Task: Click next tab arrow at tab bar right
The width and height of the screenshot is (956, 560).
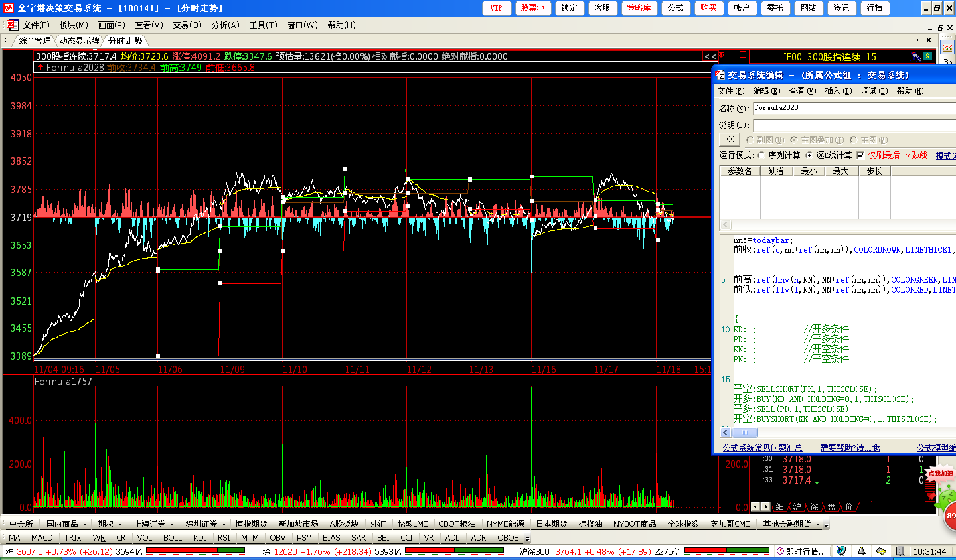Action: pos(917,40)
